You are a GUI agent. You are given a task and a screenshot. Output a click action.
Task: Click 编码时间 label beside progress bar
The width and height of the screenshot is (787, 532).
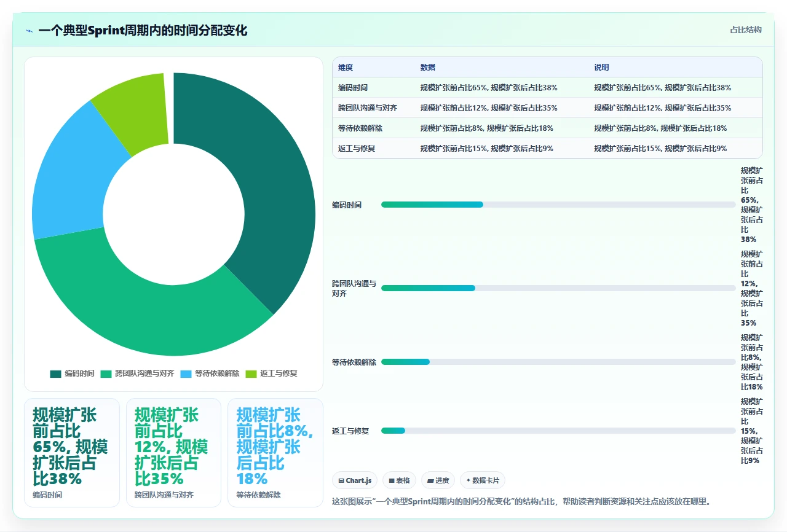347,205
